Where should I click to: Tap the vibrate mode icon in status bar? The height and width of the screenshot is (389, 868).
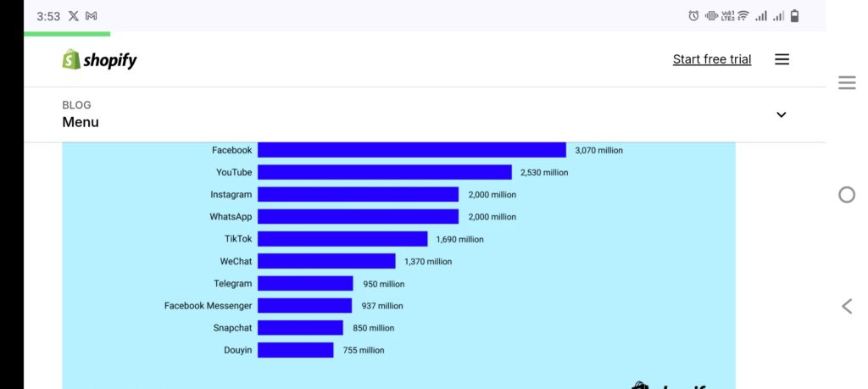[711, 16]
